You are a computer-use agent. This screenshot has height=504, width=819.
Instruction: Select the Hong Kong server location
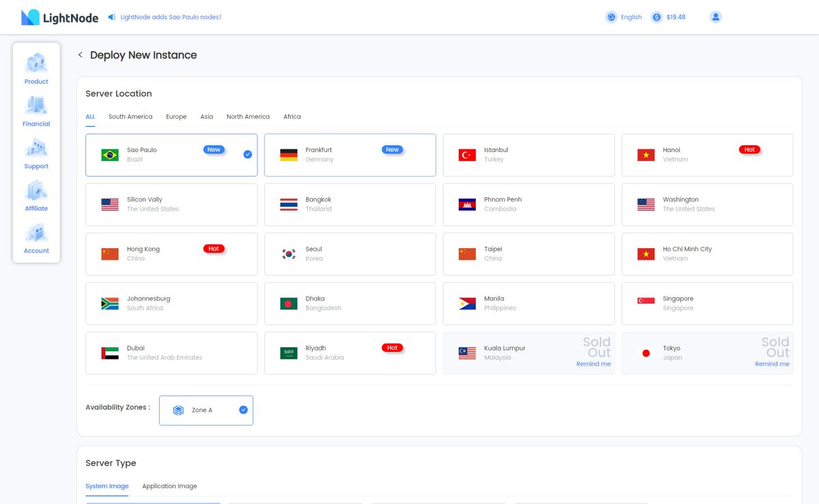click(x=171, y=254)
